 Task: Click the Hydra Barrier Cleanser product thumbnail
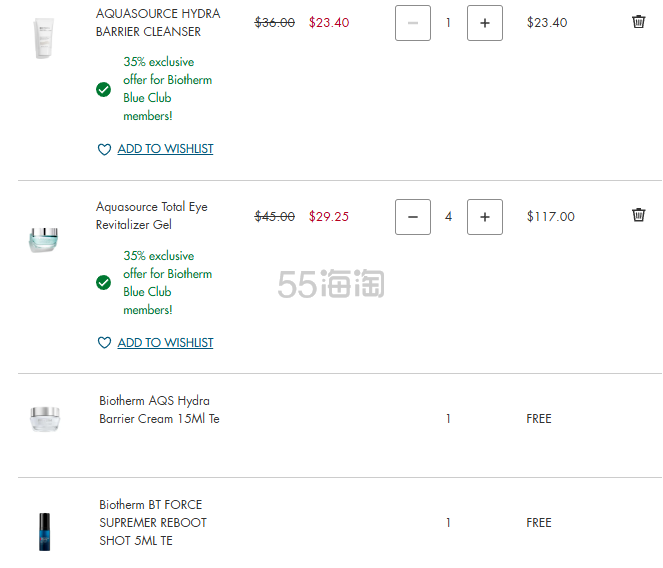pos(44,38)
